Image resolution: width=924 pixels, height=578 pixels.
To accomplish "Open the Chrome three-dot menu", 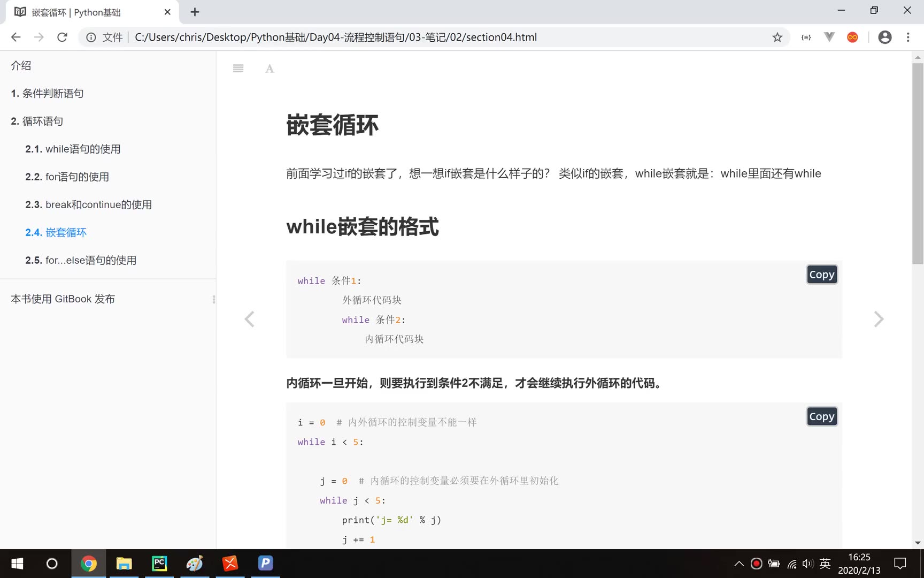I will [908, 37].
